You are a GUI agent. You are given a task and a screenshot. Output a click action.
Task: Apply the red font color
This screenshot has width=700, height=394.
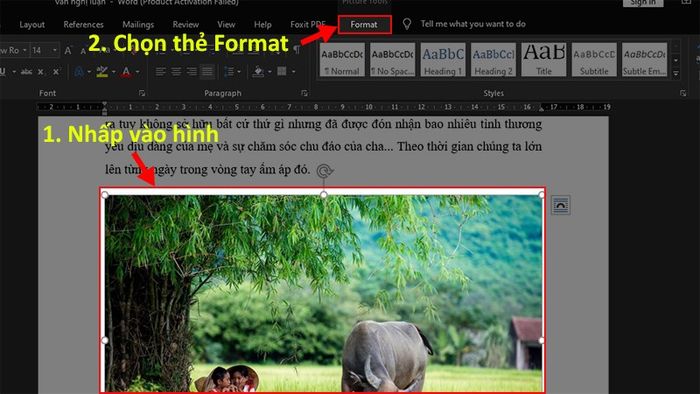tap(126, 71)
